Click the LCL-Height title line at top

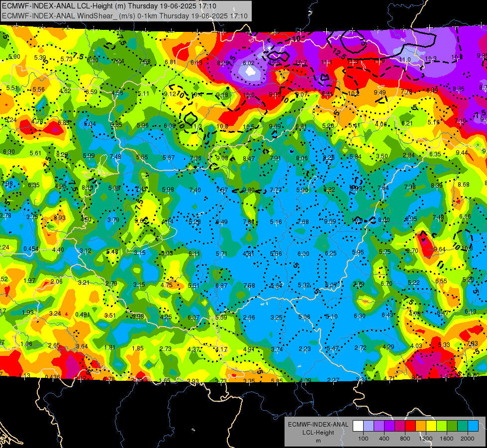click(x=109, y=6)
